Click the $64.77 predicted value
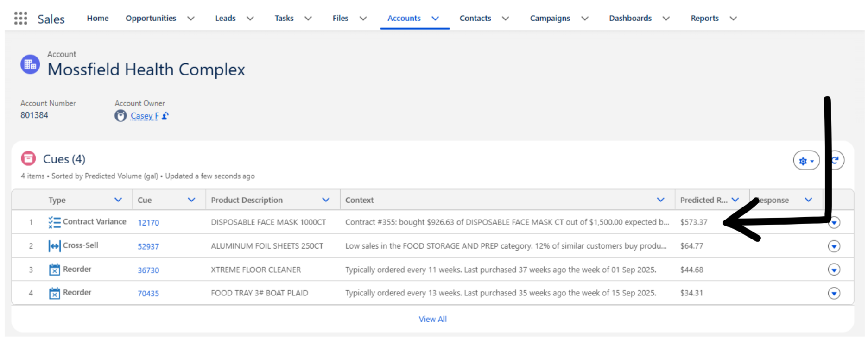Viewport: 868px width, 339px height. tap(691, 246)
